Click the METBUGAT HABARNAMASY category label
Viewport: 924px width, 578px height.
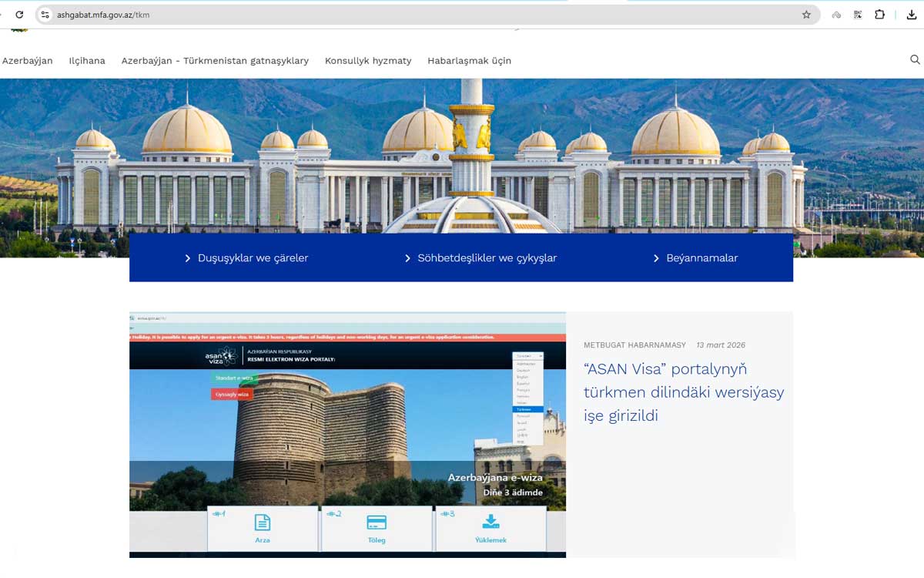point(634,345)
